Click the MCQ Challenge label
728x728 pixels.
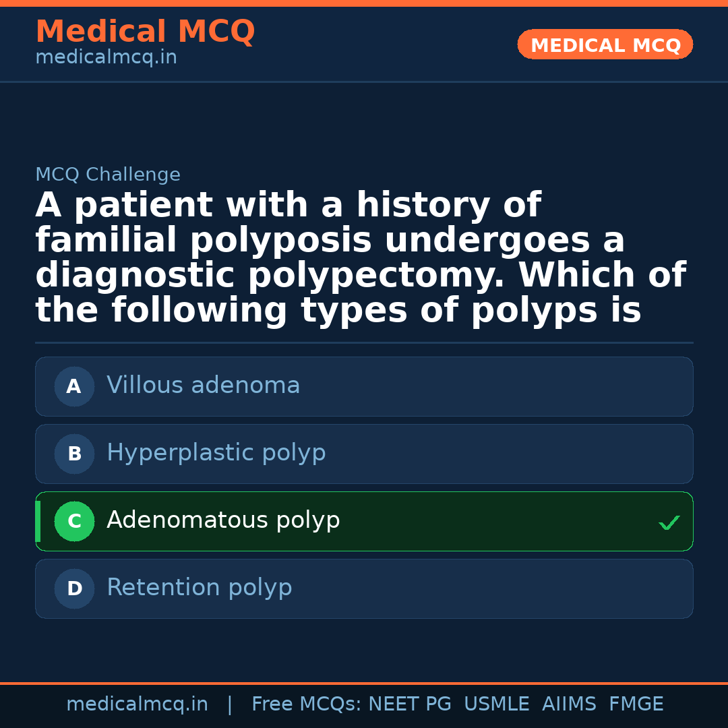click(108, 175)
